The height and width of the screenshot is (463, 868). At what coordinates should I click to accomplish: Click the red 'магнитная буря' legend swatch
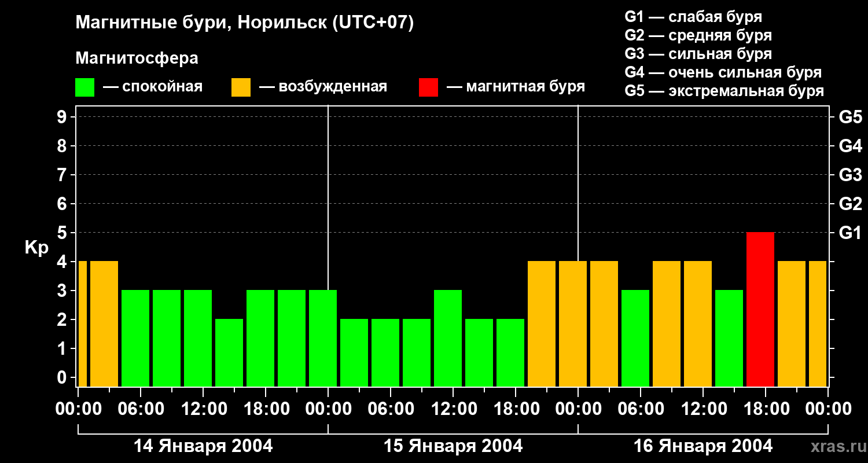point(429,87)
